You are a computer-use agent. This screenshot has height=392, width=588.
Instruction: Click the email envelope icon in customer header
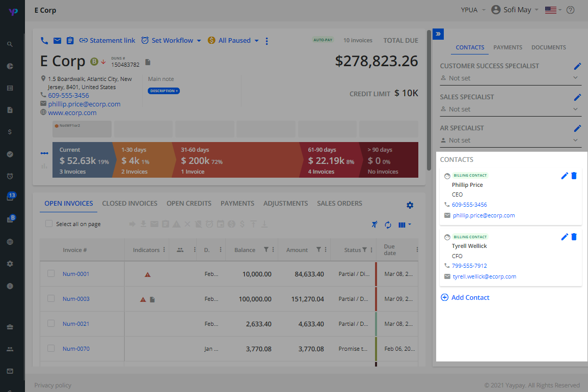pos(57,41)
